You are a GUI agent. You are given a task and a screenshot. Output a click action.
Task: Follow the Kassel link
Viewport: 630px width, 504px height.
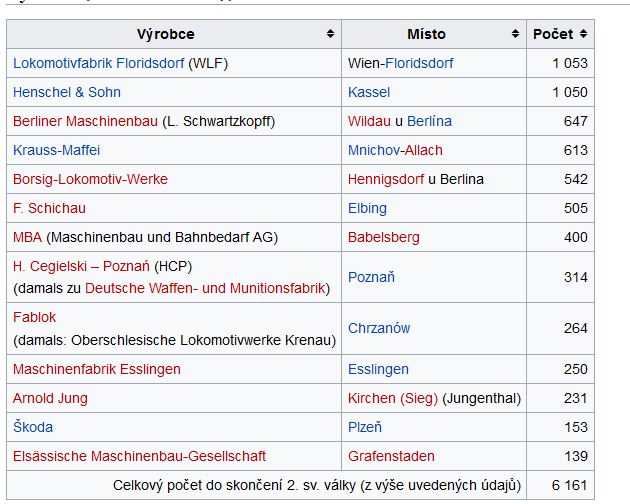tap(369, 92)
